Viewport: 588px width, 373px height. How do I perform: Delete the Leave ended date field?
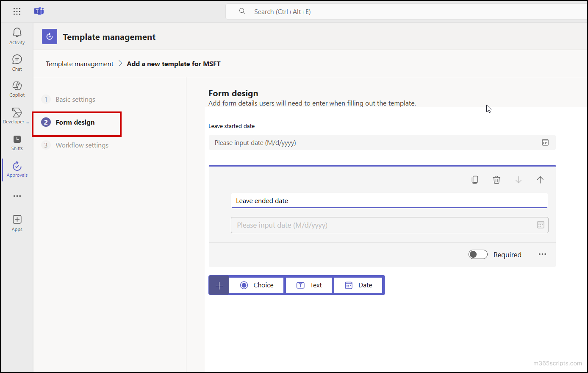pos(496,179)
